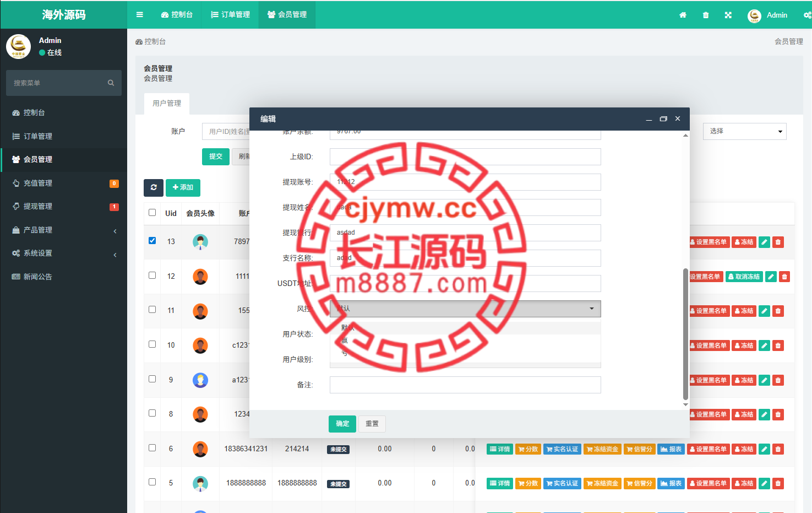Open 控制台 in the top navigation

(177, 15)
